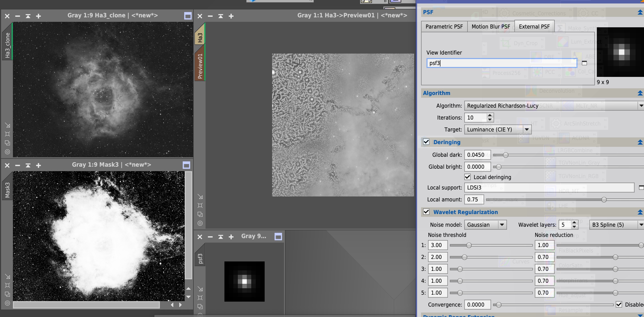This screenshot has width=644, height=317.
Task: Click the diagonal arrow icon in Mask3 left strip
Action: [7, 277]
